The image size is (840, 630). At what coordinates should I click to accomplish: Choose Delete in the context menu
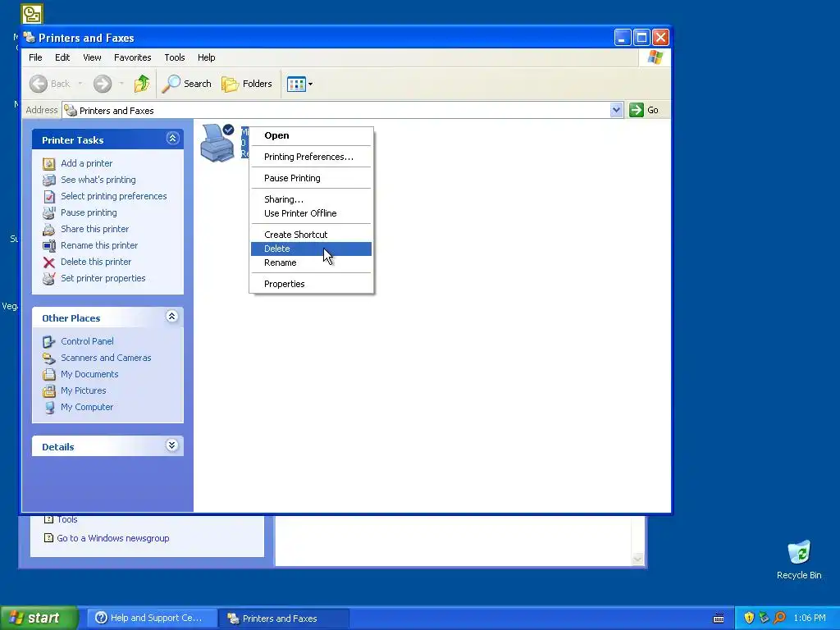(311, 249)
